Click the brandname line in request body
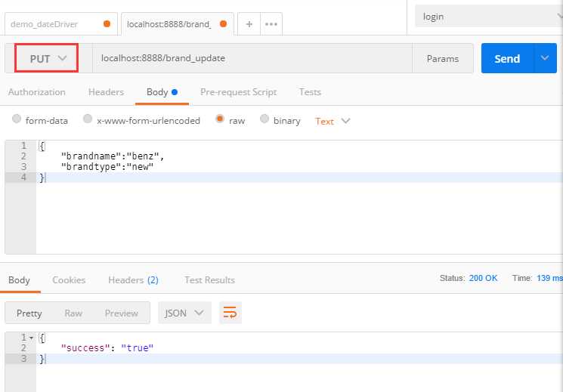 tap(113, 156)
